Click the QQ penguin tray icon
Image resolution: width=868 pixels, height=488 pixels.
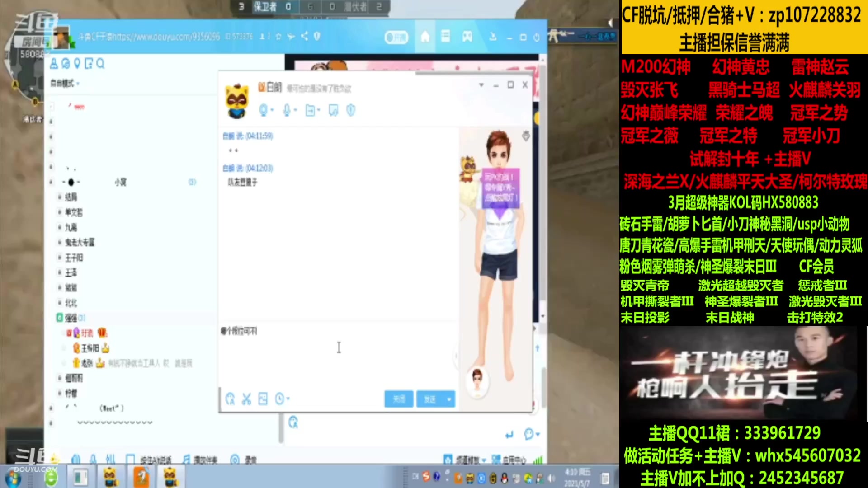point(505,478)
